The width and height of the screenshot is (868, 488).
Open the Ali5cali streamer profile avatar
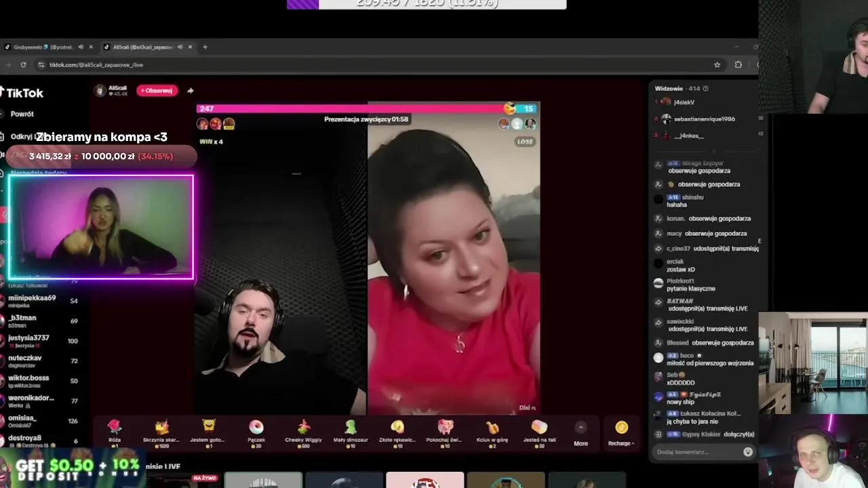coord(100,91)
